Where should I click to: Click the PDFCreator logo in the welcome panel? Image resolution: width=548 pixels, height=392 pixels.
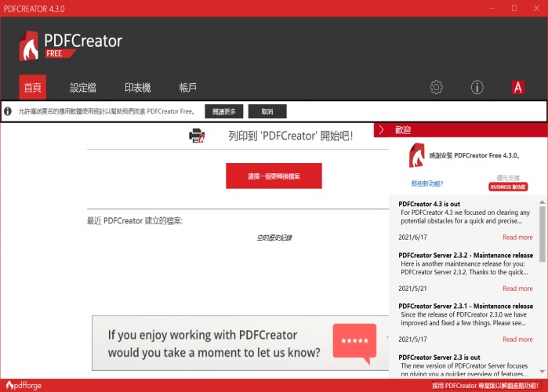tap(416, 155)
